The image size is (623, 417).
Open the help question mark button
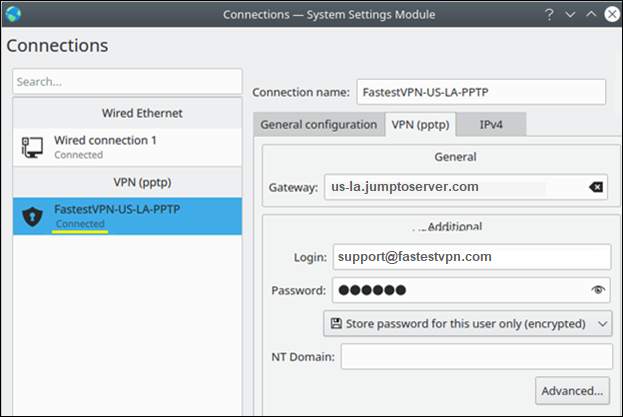[x=549, y=15]
